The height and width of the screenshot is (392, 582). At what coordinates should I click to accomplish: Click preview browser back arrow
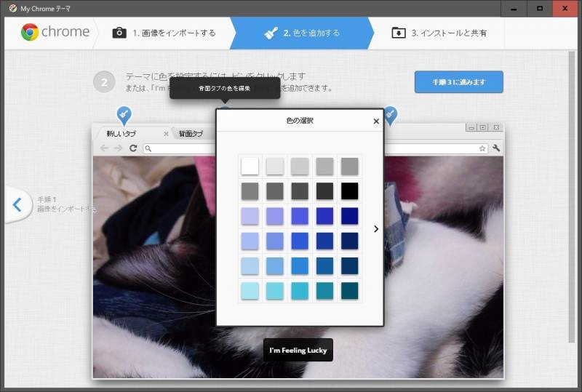click(x=104, y=148)
